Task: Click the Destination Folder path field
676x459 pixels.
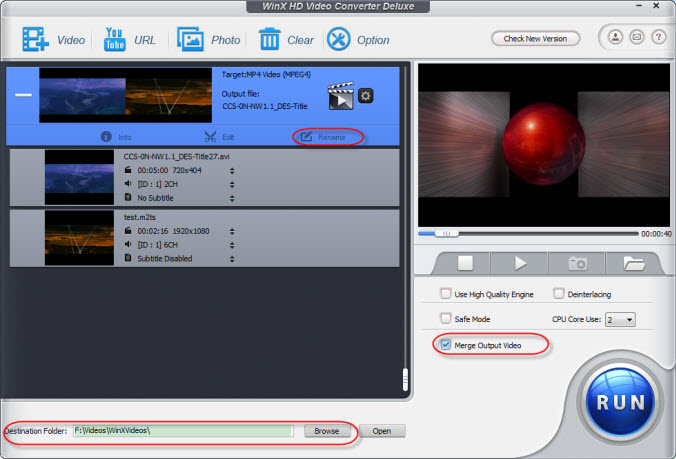Action: pyautogui.click(x=183, y=431)
